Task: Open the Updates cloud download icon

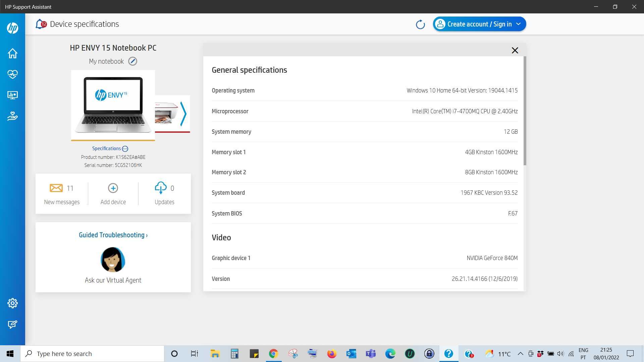Action: (161, 188)
